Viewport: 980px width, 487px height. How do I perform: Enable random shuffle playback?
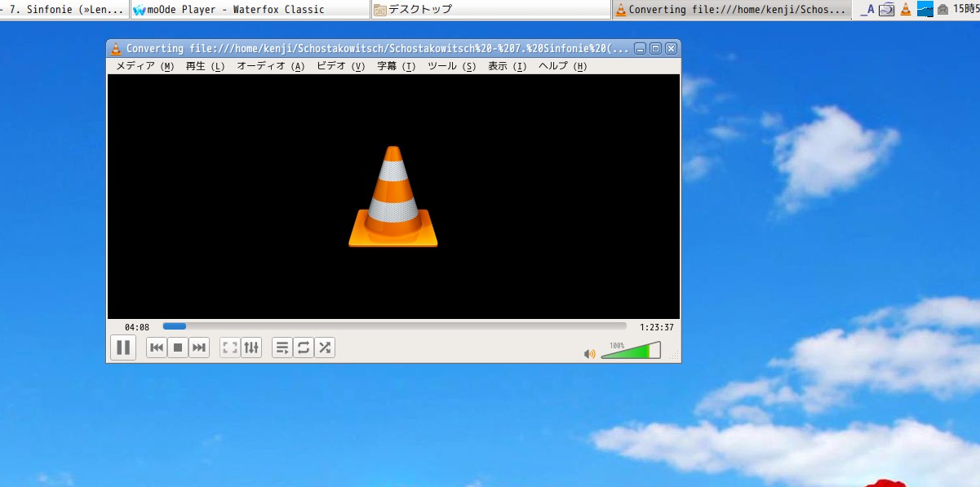324,347
